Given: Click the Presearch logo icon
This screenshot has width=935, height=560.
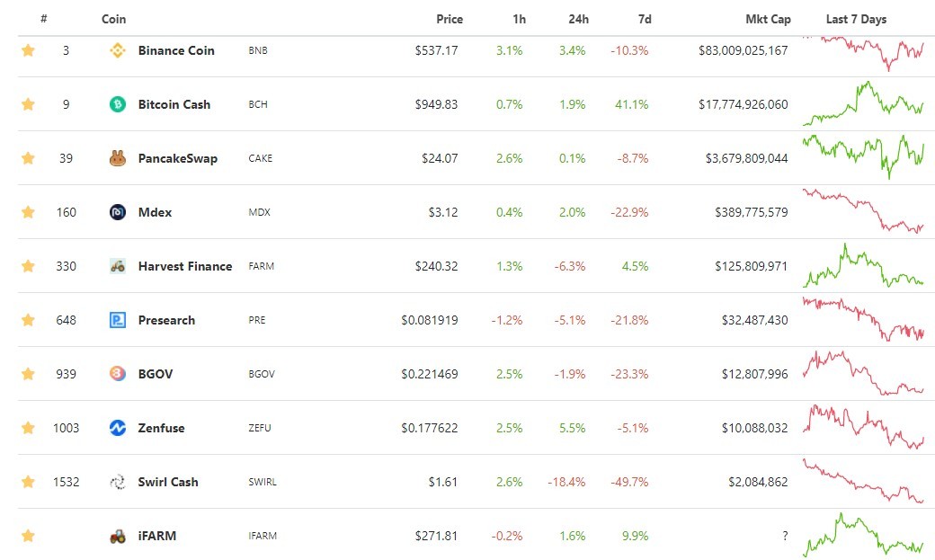Looking at the screenshot, I should tap(118, 320).
